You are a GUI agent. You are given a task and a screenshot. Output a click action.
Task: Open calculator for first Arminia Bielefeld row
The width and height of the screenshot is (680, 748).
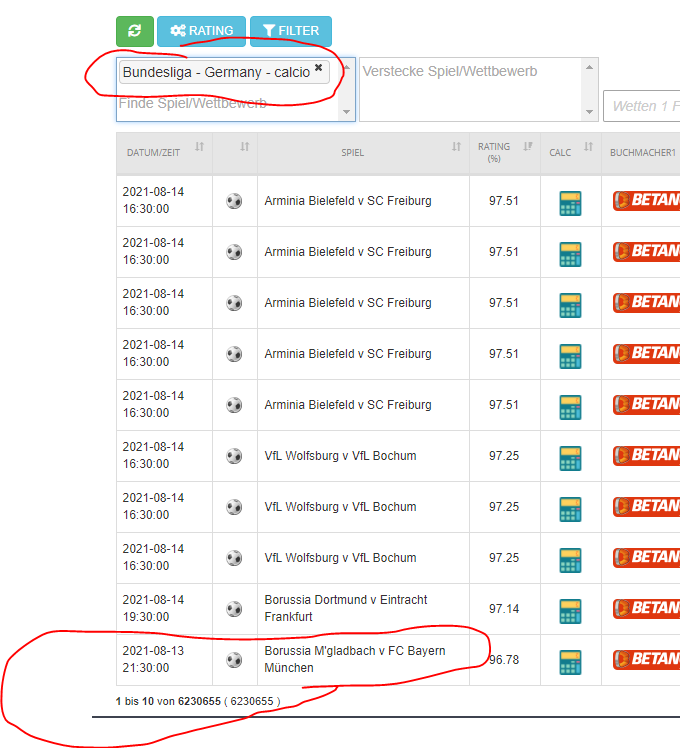tap(570, 202)
